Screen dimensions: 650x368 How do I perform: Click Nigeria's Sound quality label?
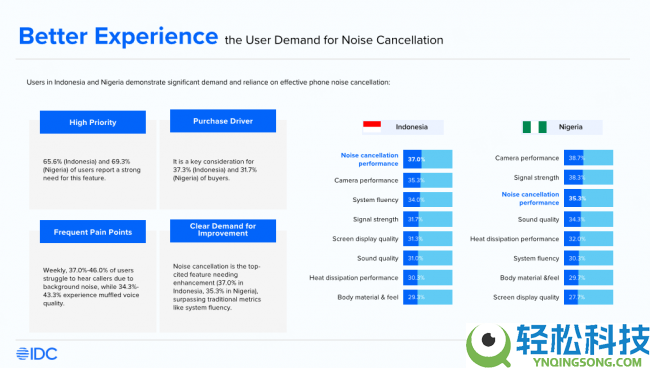pos(538,219)
